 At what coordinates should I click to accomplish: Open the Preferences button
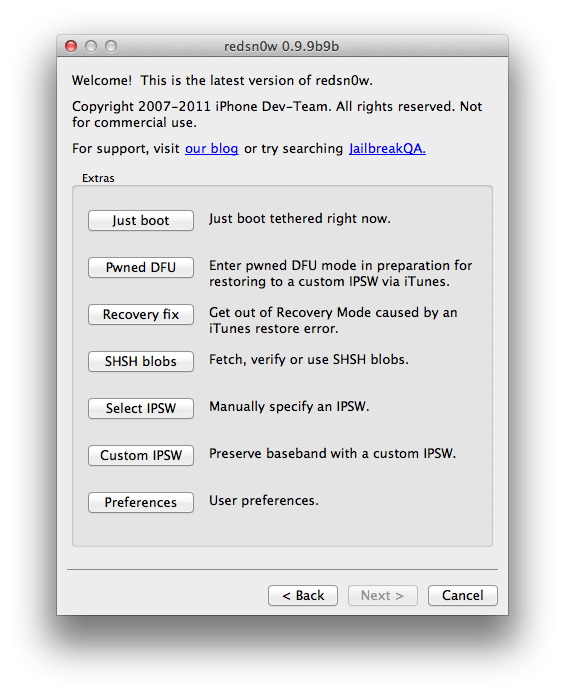pyautogui.click(x=141, y=502)
